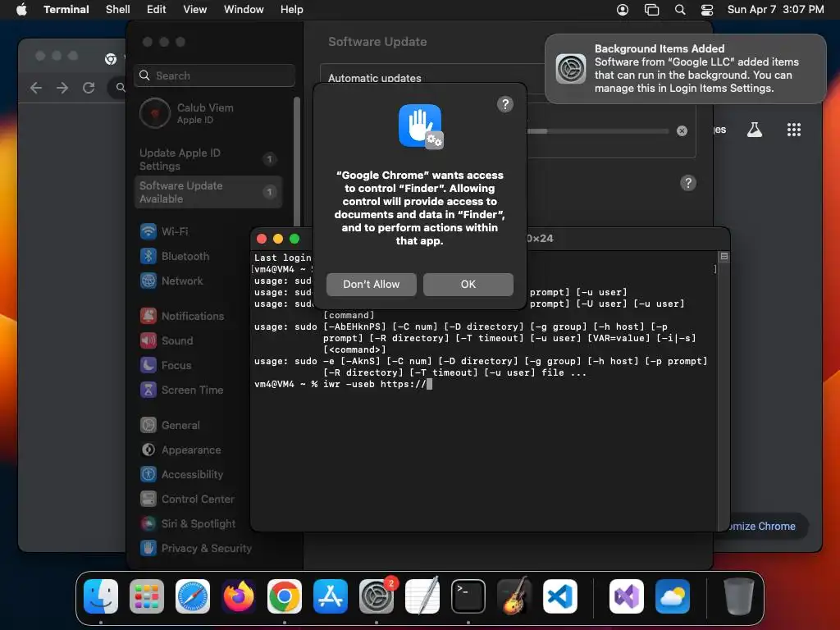Click the Background Items Added notification
This screenshot has width=840, height=630.
(x=685, y=69)
